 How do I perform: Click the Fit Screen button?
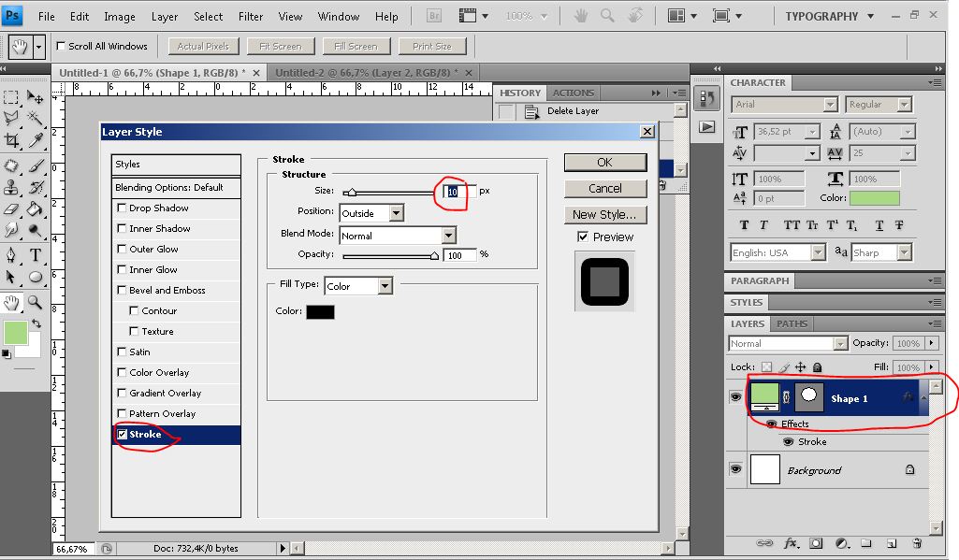[x=280, y=46]
